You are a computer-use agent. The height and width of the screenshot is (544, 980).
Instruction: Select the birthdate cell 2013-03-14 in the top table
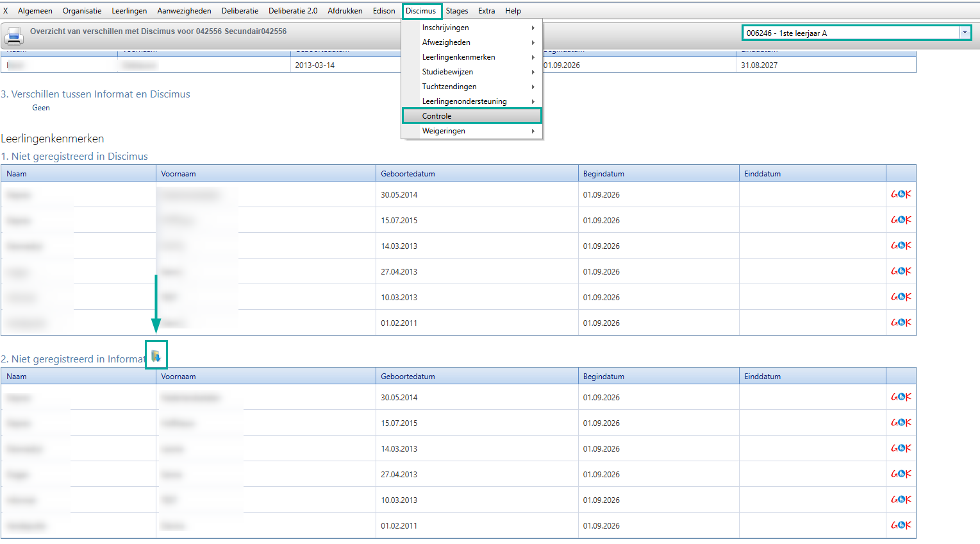coord(315,65)
